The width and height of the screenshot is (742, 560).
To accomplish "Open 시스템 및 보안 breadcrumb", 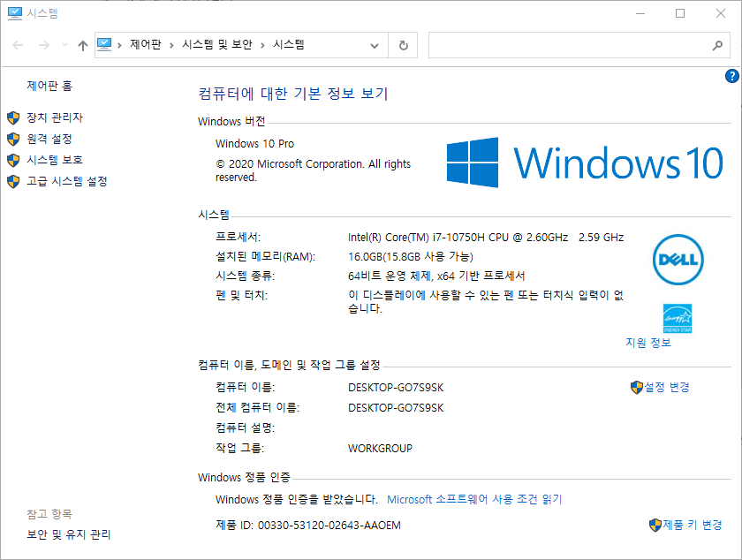I will click(217, 44).
